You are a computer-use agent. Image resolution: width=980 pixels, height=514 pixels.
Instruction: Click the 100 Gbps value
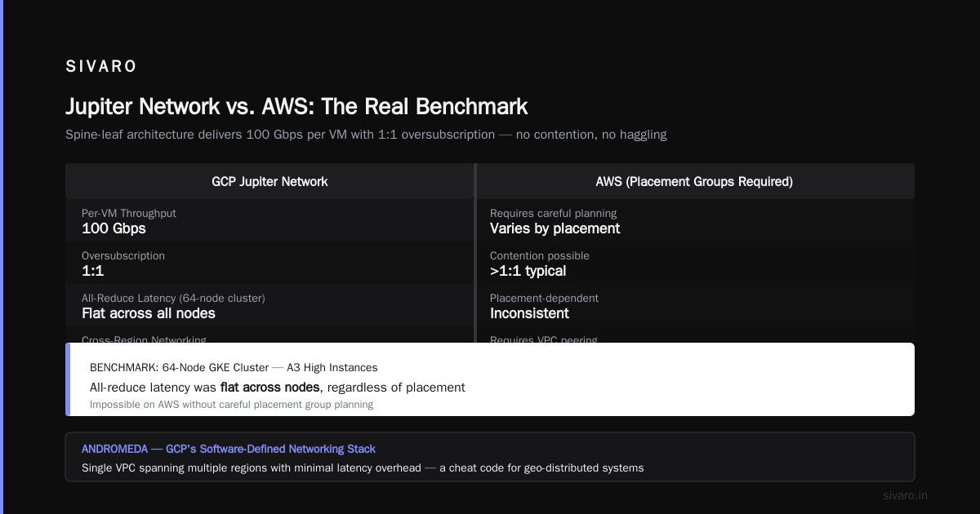(114, 228)
